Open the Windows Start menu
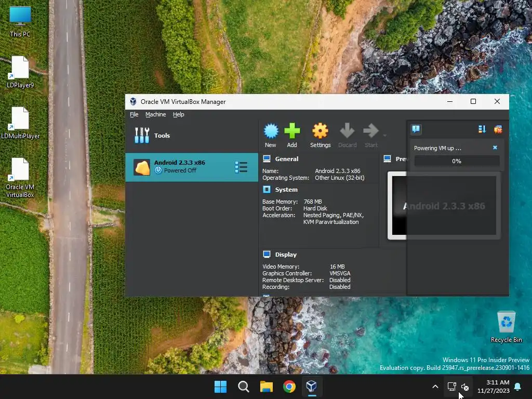Image resolution: width=532 pixels, height=399 pixels. (x=220, y=387)
